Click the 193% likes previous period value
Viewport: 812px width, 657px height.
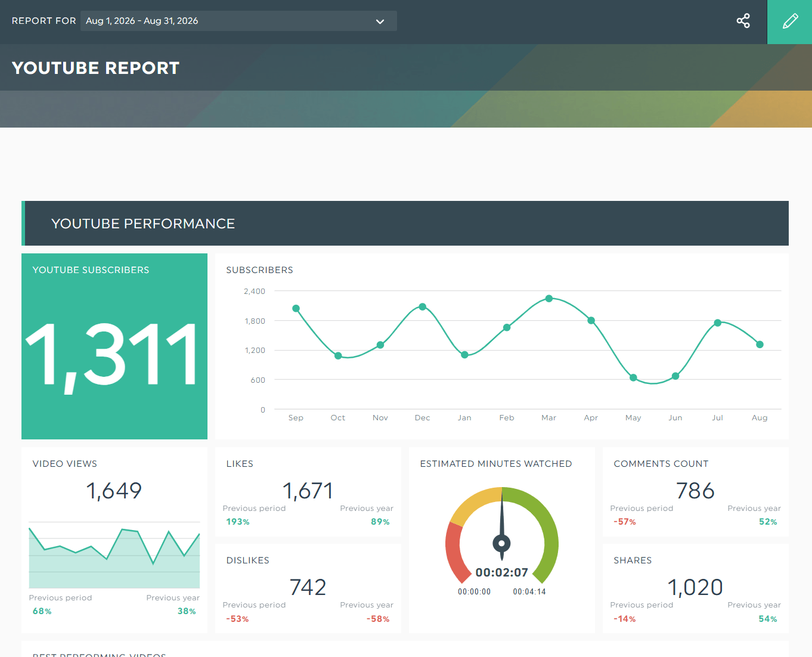pos(238,522)
